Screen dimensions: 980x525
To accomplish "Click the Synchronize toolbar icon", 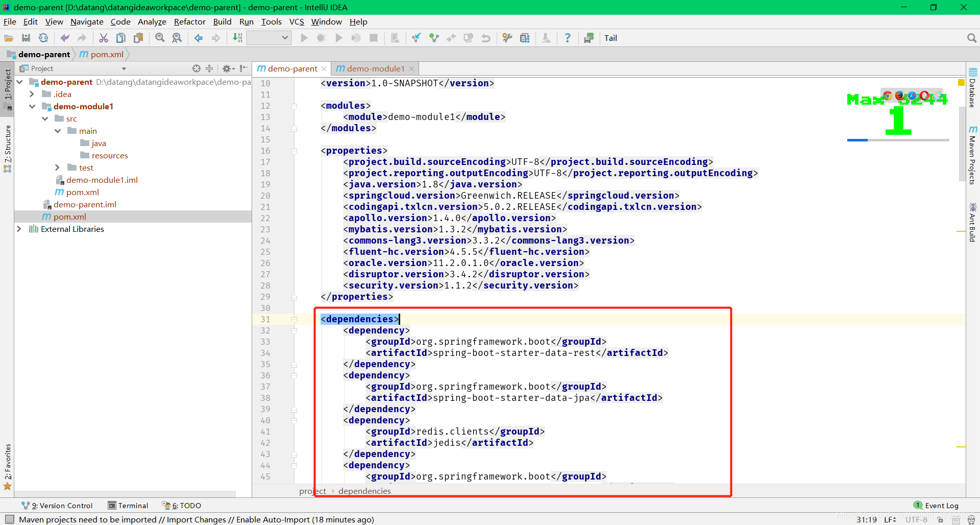I will (43, 38).
